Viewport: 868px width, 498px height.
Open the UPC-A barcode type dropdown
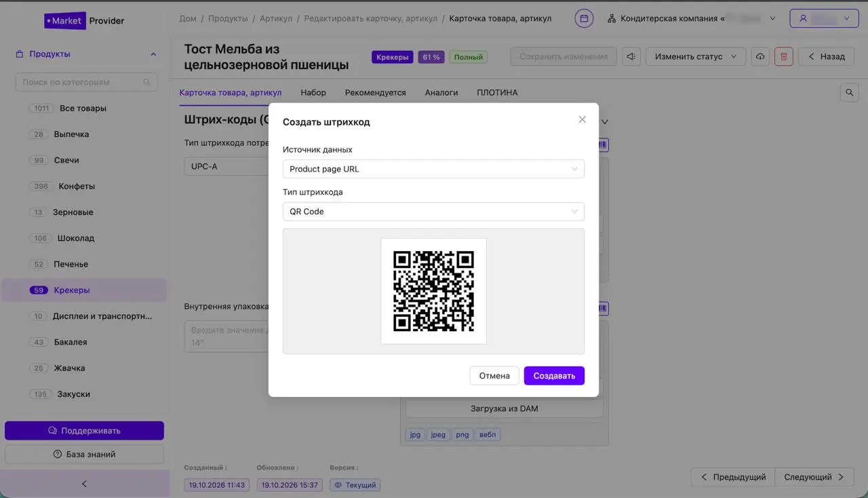pyautogui.click(x=227, y=166)
